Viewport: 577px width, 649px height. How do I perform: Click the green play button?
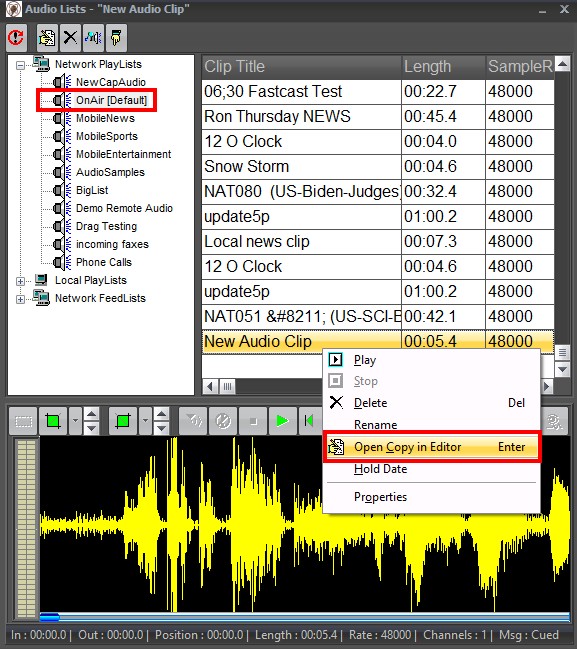pos(282,421)
